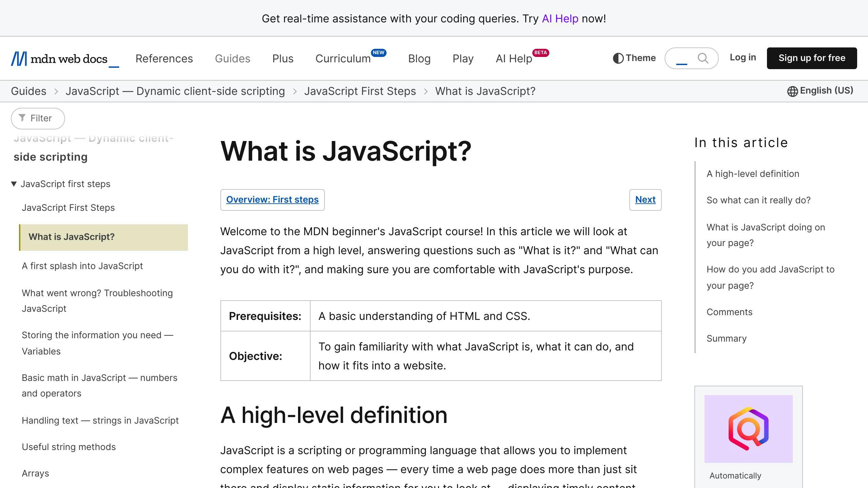
Task: Click the MDN Web Docs logo
Action: (x=65, y=58)
